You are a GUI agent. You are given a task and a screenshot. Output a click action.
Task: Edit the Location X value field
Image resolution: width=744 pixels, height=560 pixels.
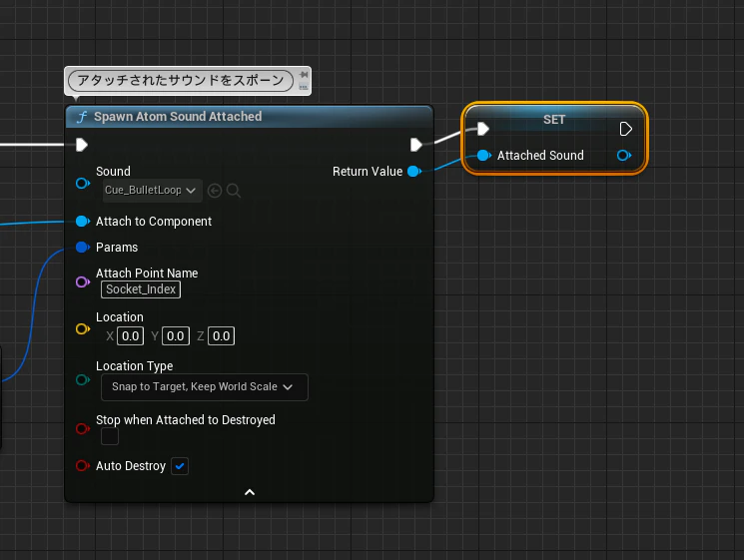pyautogui.click(x=130, y=336)
